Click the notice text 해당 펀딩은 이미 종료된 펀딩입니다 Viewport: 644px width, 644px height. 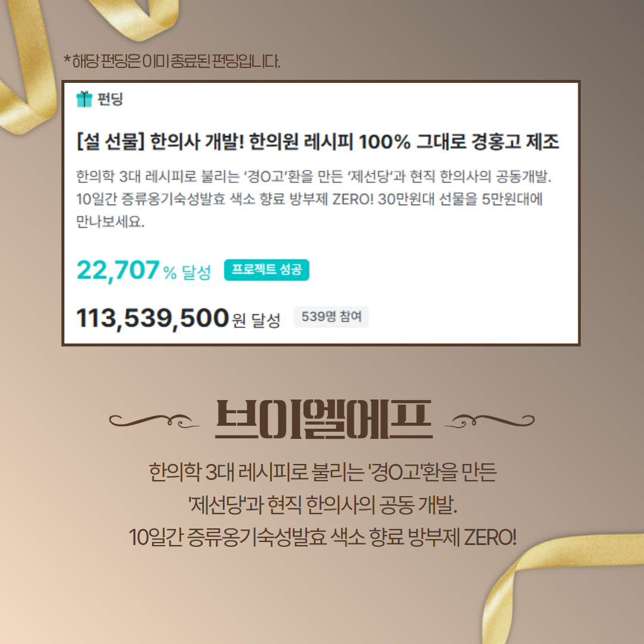click(x=172, y=61)
